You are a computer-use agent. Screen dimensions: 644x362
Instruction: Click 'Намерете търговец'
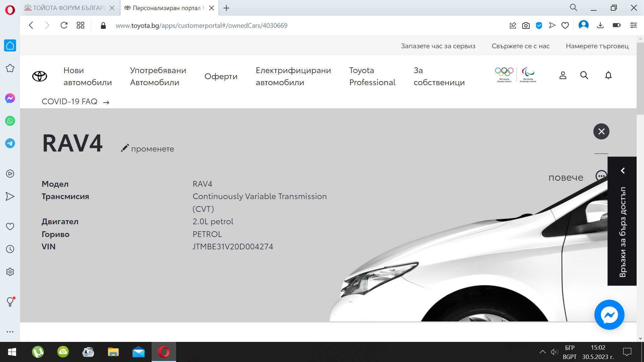point(597,46)
